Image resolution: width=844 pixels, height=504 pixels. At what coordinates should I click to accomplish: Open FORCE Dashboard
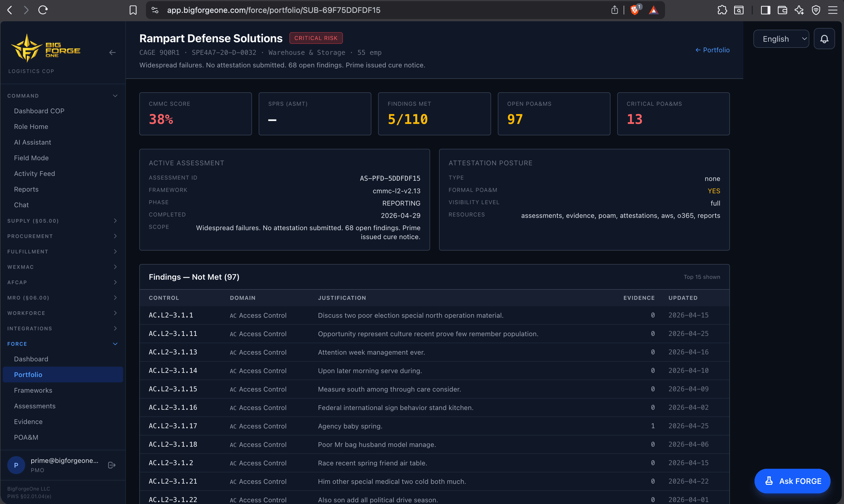click(63, 359)
